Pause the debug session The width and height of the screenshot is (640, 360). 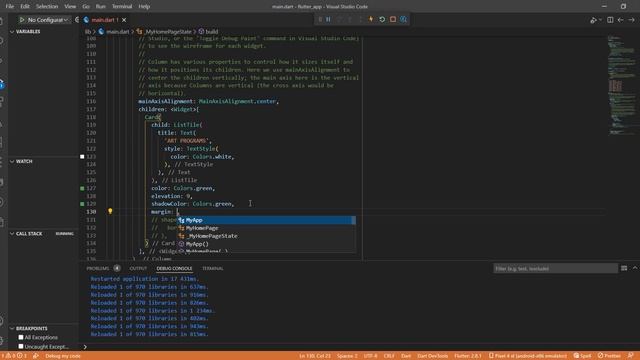(x=328, y=19)
